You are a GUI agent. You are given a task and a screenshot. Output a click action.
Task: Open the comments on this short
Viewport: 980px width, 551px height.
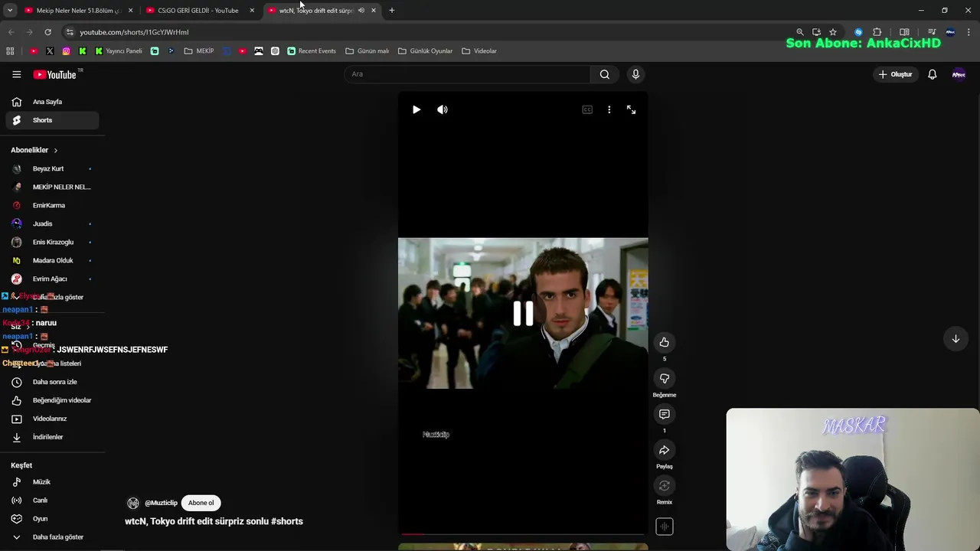click(x=665, y=414)
